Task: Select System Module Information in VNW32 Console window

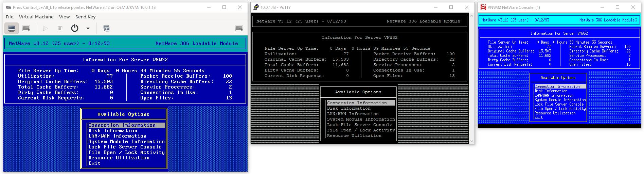Action: pos(560,100)
